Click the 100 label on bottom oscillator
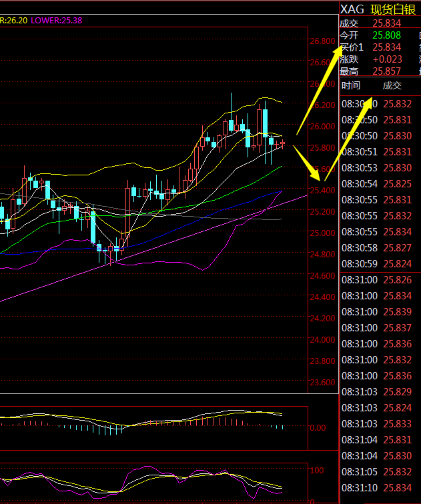 click(x=317, y=470)
